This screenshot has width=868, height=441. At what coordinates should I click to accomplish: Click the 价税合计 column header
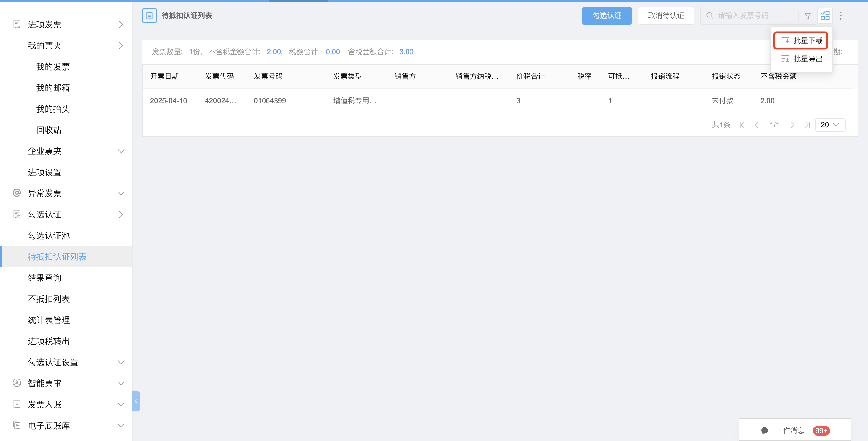[531, 76]
